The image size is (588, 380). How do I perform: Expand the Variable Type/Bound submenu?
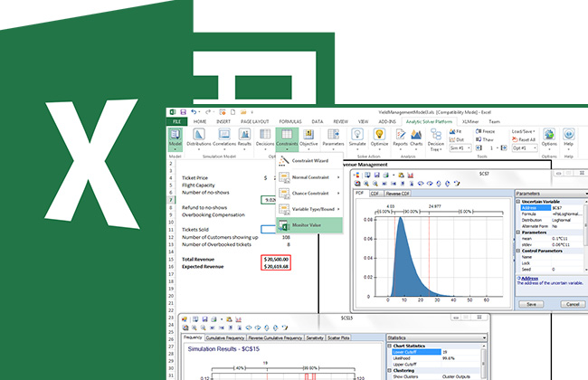pyautogui.click(x=309, y=209)
